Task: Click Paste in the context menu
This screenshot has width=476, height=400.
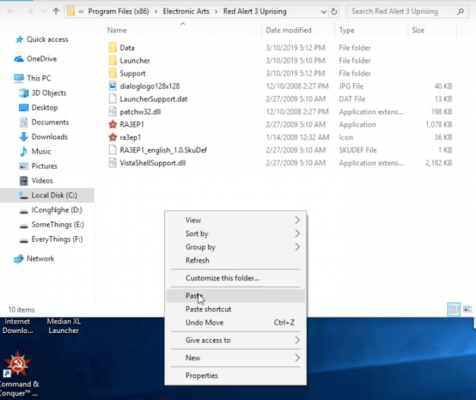Action: (235, 296)
